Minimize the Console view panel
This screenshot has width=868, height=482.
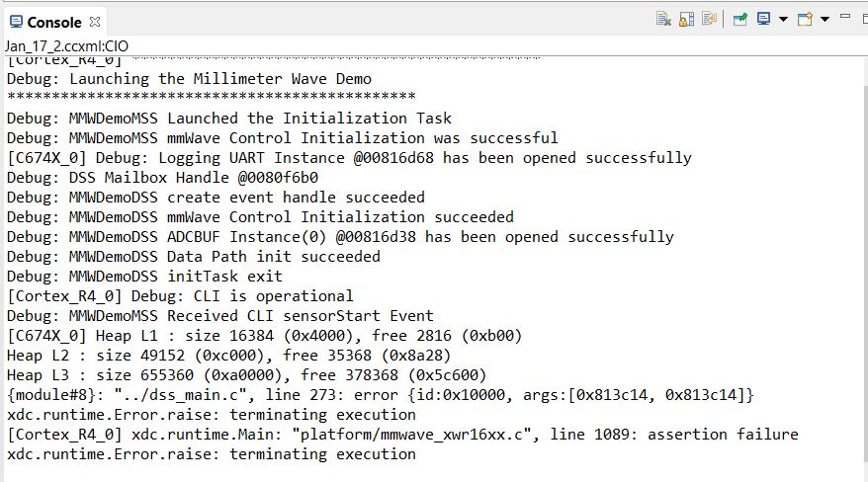845,17
